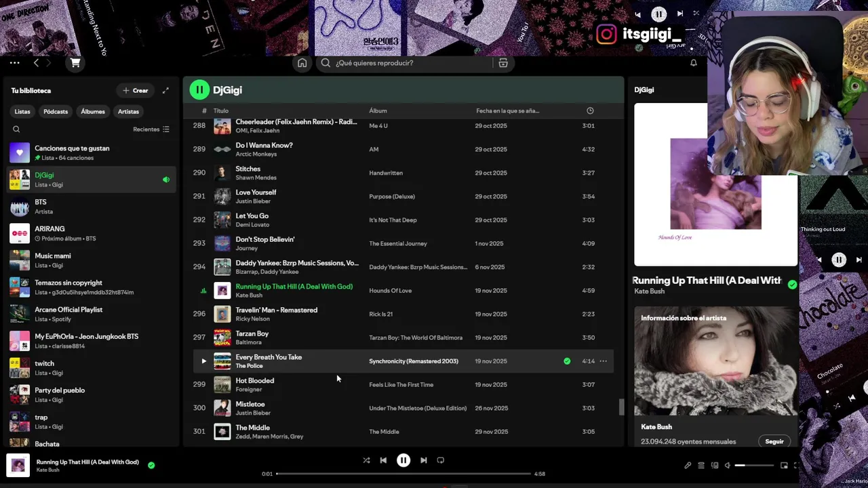Sort tracks by duration clock icon
The height and width of the screenshot is (488, 868).
[590, 110]
